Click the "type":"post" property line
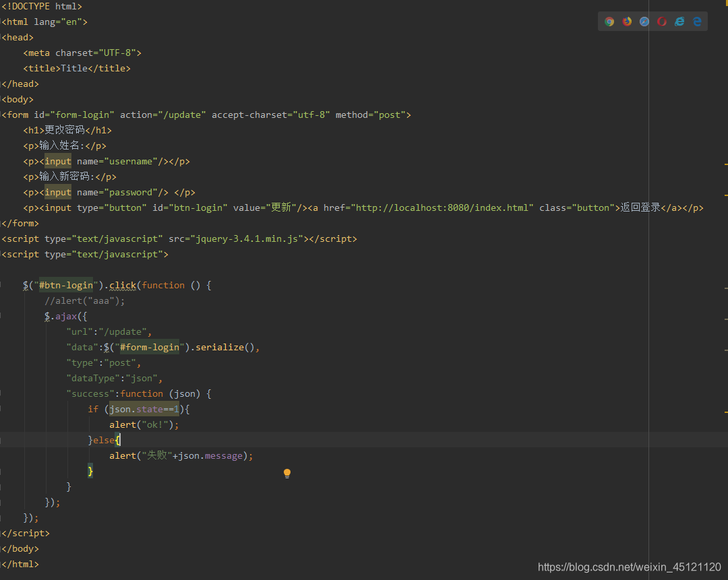 click(104, 363)
